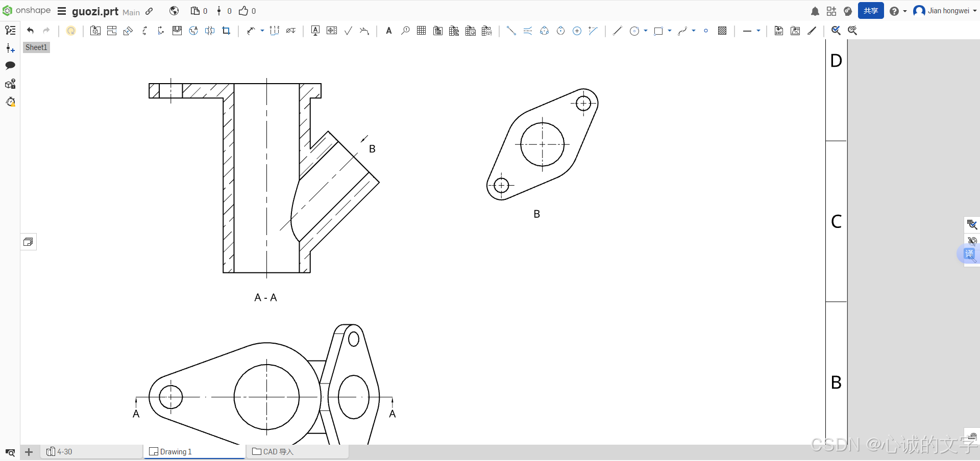Expand the line style dropdown arrow
The height and width of the screenshot is (461, 980).
pos(758,31)
